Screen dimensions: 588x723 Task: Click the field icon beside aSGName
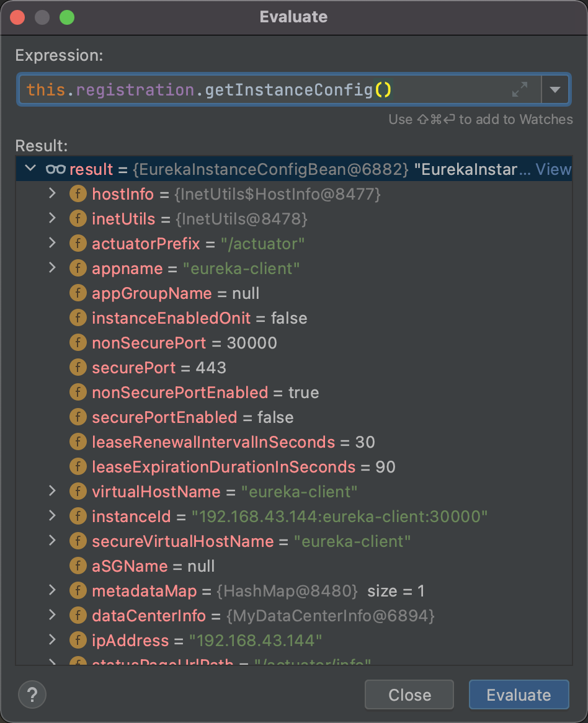click(x=78, y=566)
